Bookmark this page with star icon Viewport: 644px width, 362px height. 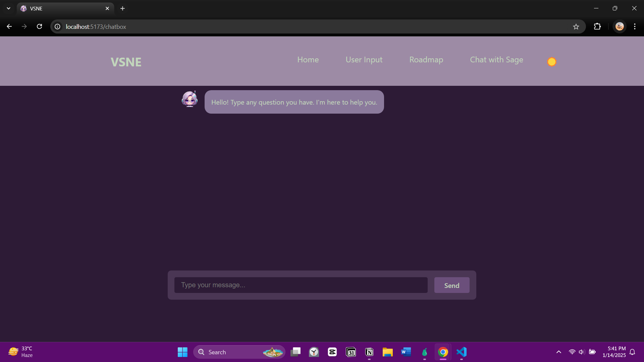pos(576,27)
